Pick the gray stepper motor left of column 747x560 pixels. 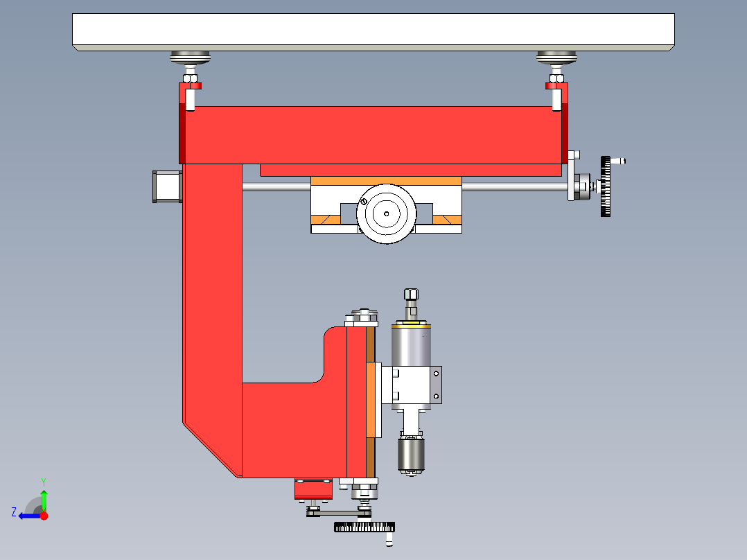tap(167, 187)
